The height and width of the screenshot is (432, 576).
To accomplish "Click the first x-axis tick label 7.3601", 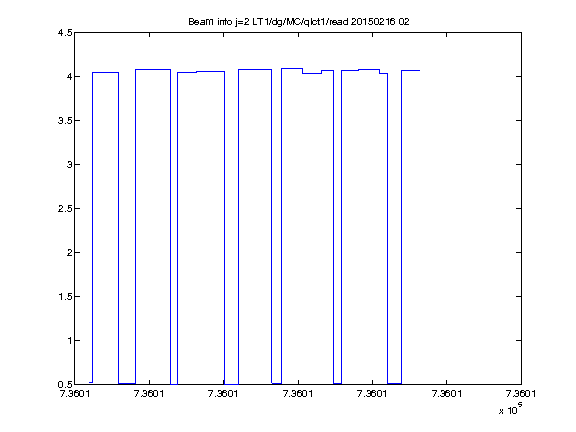I will click(75, 394).
